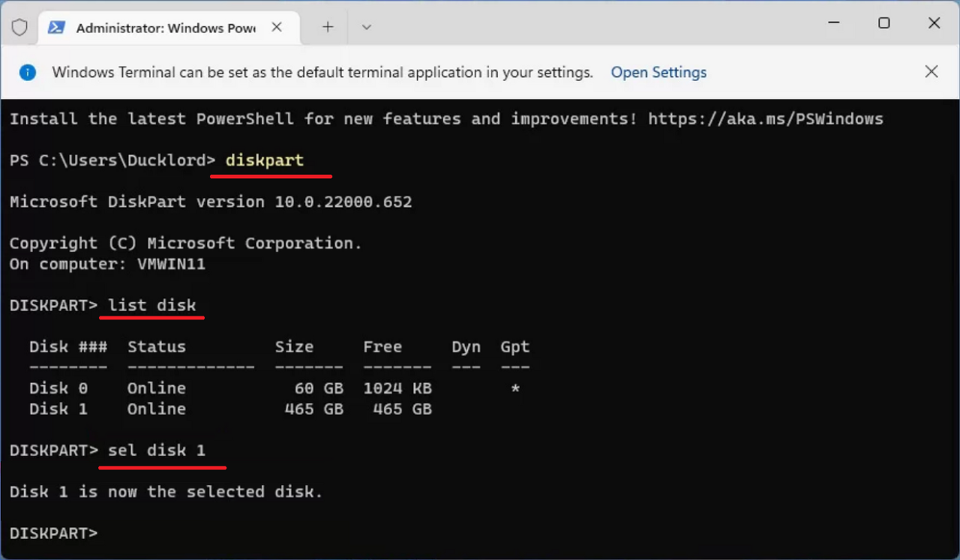Click the '60 GB' size value
This screenshot has width=960, height=560.
[319, 388]
